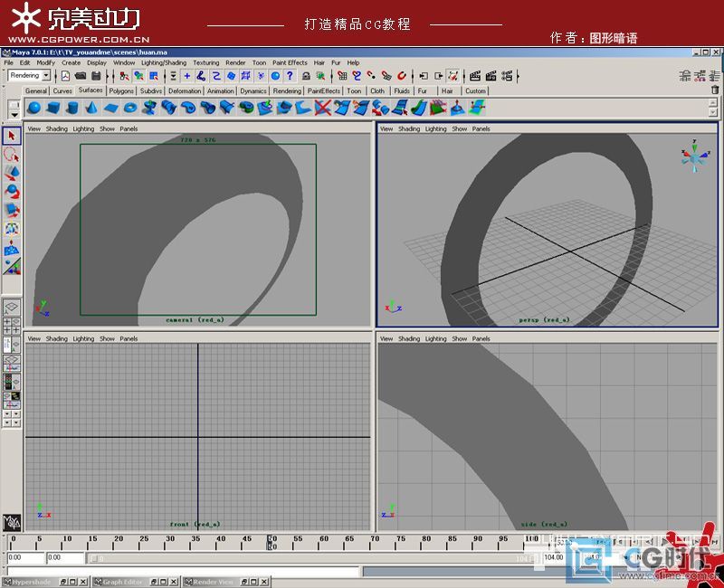Pick the Universal Manipulator tool
The height and width of the screenshot is (588, 724).
(12, 229)
